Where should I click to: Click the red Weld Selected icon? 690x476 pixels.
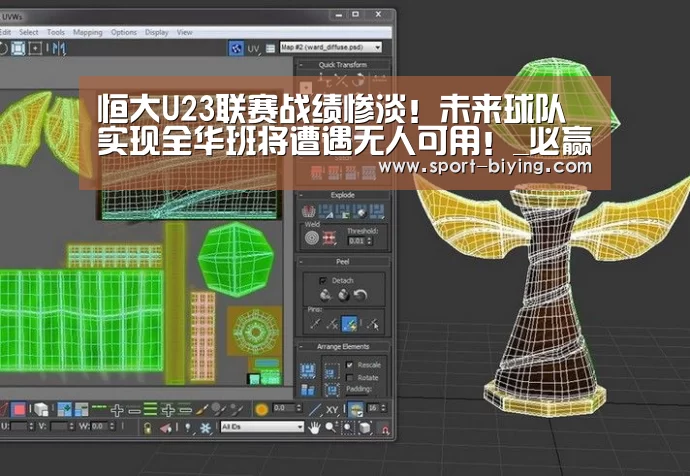[329, 238]
